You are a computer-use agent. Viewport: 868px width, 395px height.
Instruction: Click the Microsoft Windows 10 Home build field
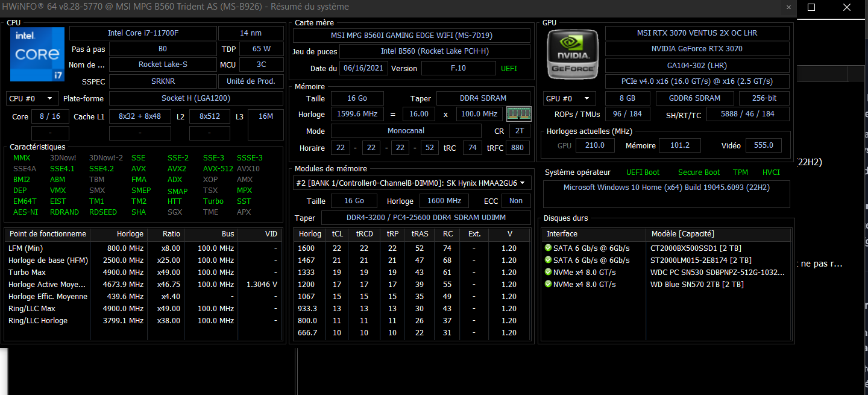tap(667, 194)
